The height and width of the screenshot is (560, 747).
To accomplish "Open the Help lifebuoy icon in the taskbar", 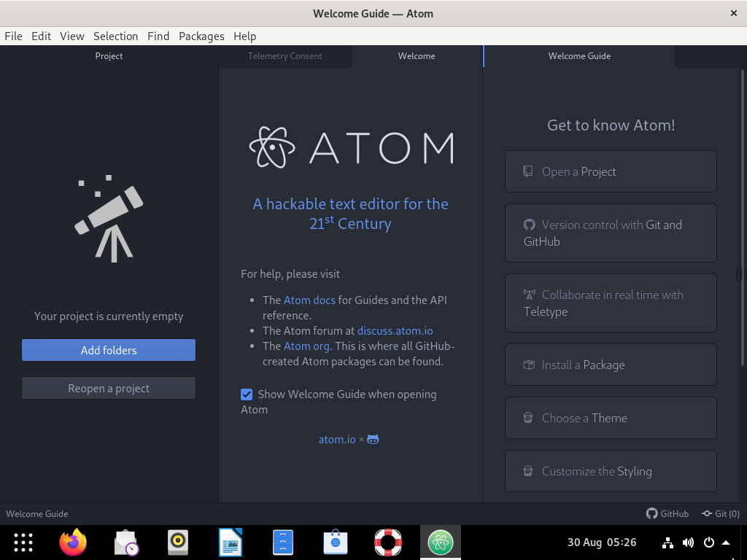I will pos(388,542).
